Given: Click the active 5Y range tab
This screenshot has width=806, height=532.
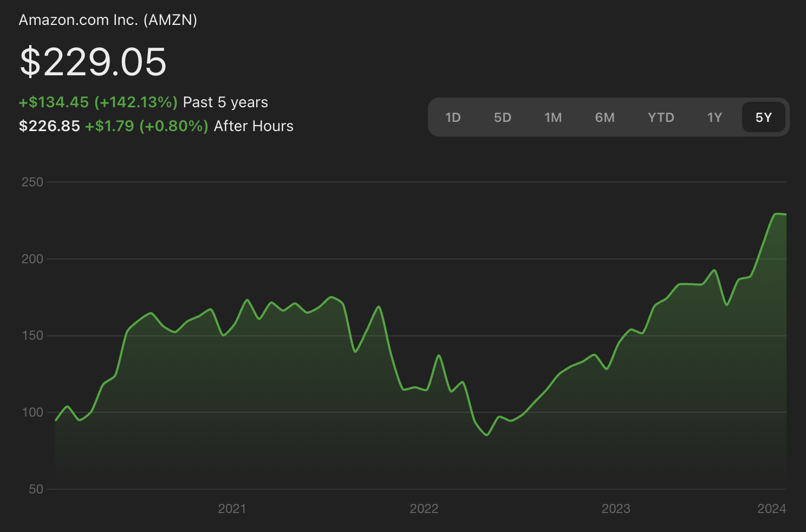Looking at the screenshot, I should [764, 118].
